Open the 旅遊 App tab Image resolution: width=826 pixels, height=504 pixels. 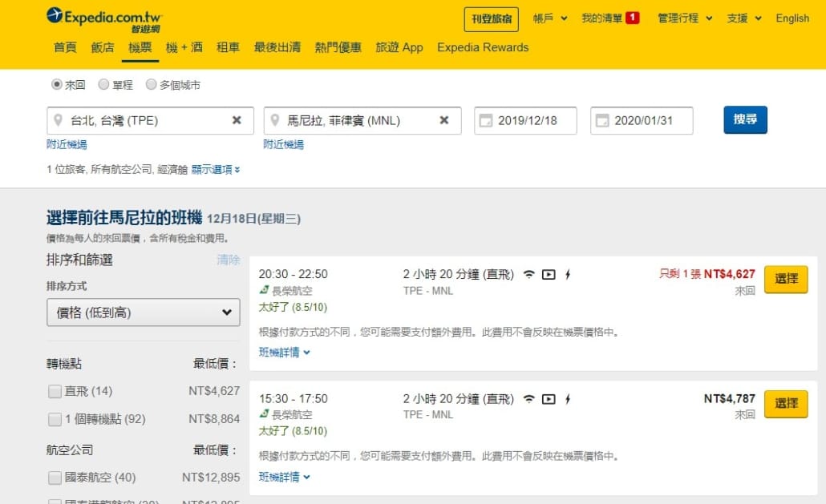(x=399, y=47)
